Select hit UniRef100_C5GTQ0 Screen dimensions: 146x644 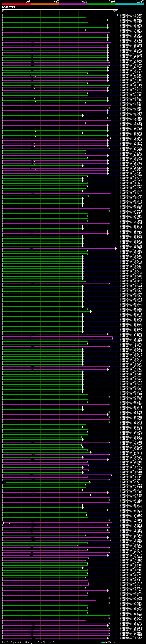tap(131, 251)
